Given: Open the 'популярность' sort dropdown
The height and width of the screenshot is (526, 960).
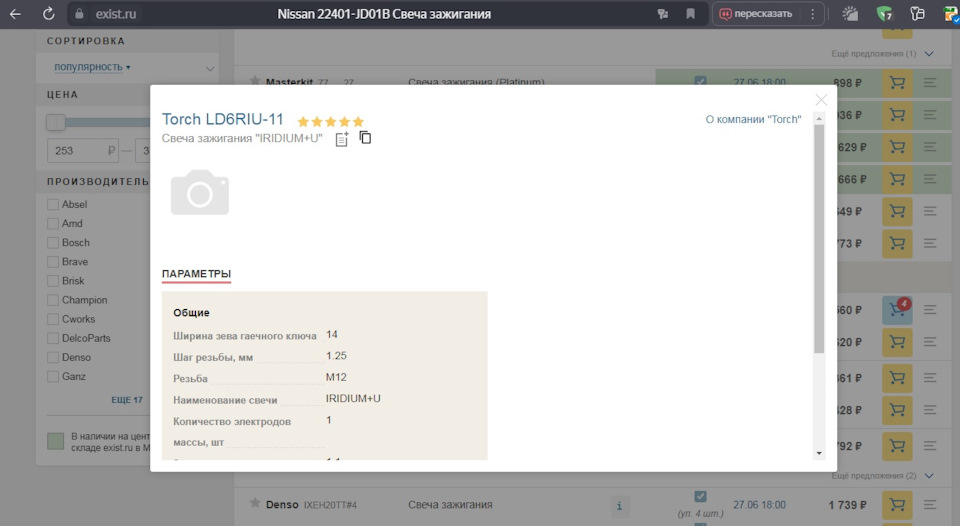Looking at the screenshot, I should coord(92,67).
